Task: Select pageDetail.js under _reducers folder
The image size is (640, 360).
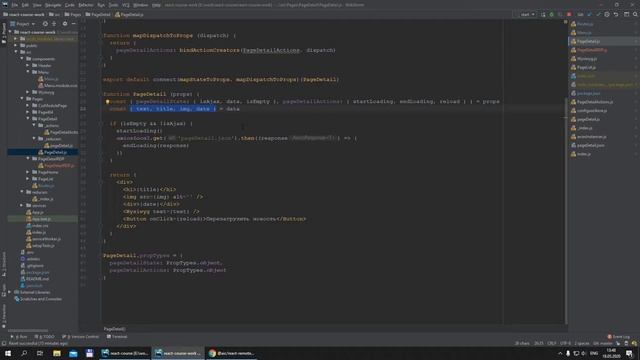Action: click(x=58, y=145)
